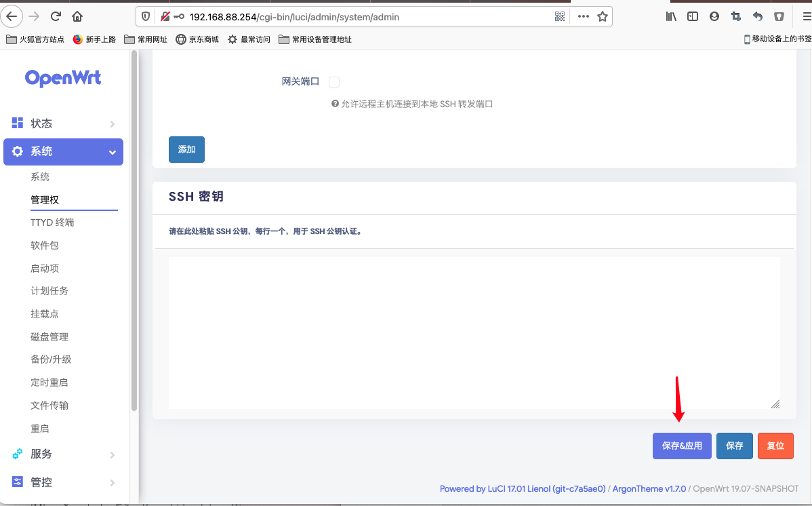Screen dimensions: 812x506
Task: Expand the 管控 menu chevron
Action: pos(113,483)
